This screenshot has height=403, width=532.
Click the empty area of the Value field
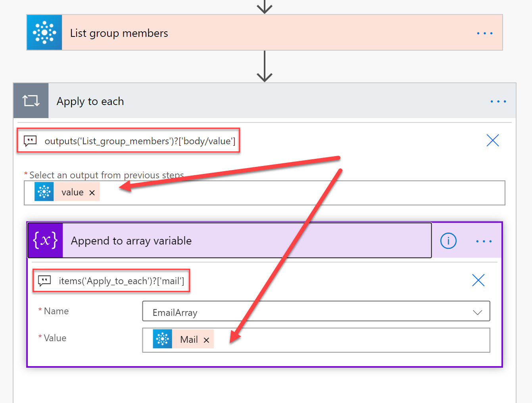pos(349,340)
